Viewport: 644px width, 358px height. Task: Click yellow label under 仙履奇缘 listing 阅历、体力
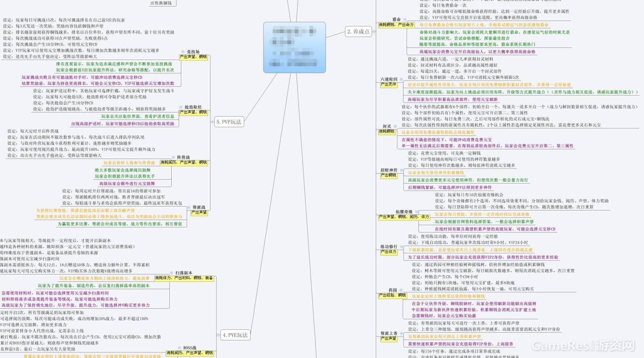(404, 217)
